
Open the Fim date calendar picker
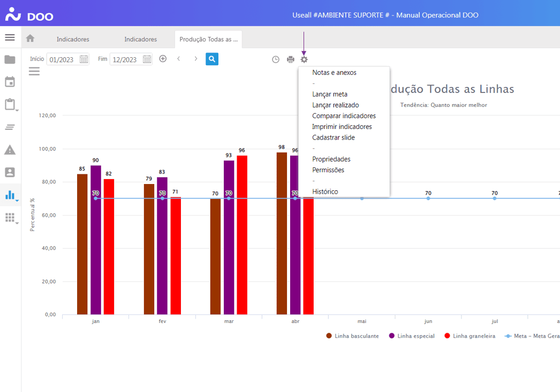147,59
